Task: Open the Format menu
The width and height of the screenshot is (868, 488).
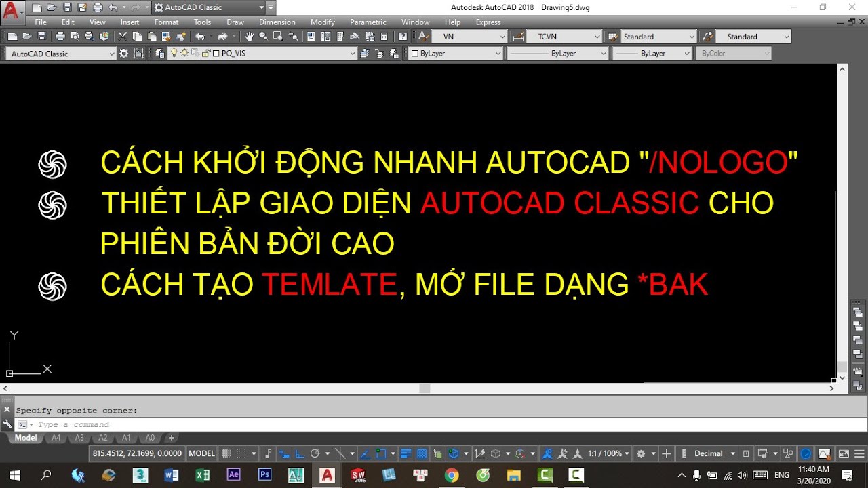Action: [x=166, y=22]
